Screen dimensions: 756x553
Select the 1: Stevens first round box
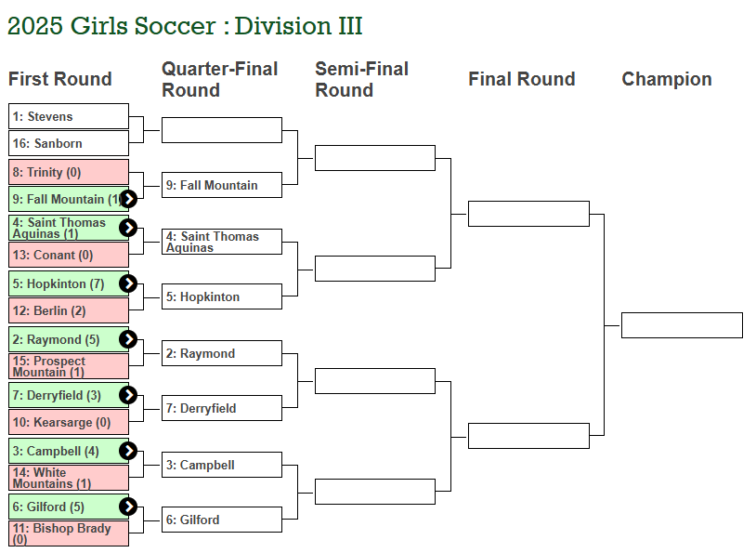click(69, 116)
